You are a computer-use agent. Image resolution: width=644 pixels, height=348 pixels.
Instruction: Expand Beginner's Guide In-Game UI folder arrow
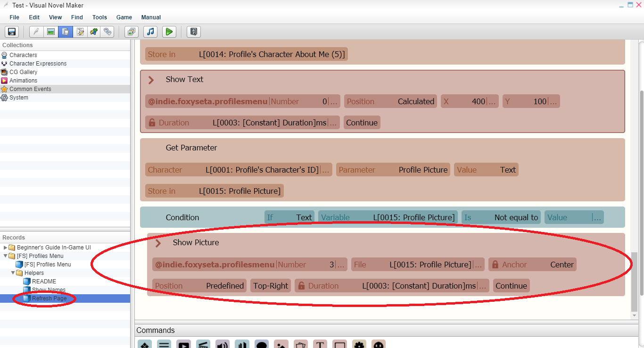(5, 248)
